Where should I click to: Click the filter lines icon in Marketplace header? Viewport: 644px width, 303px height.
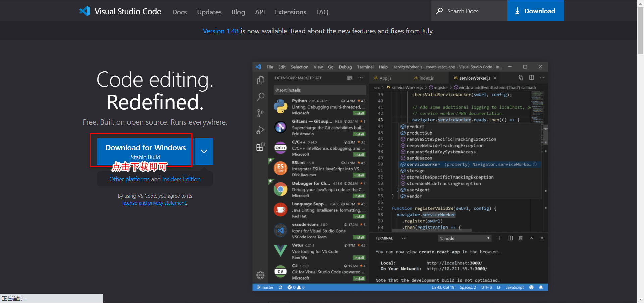click(350, 78)
